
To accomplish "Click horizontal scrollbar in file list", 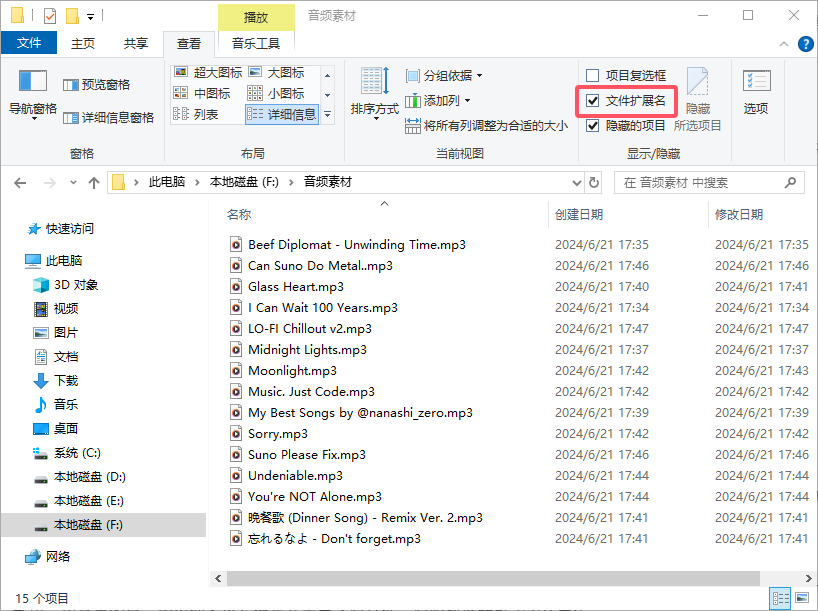I will coord(493,578).
